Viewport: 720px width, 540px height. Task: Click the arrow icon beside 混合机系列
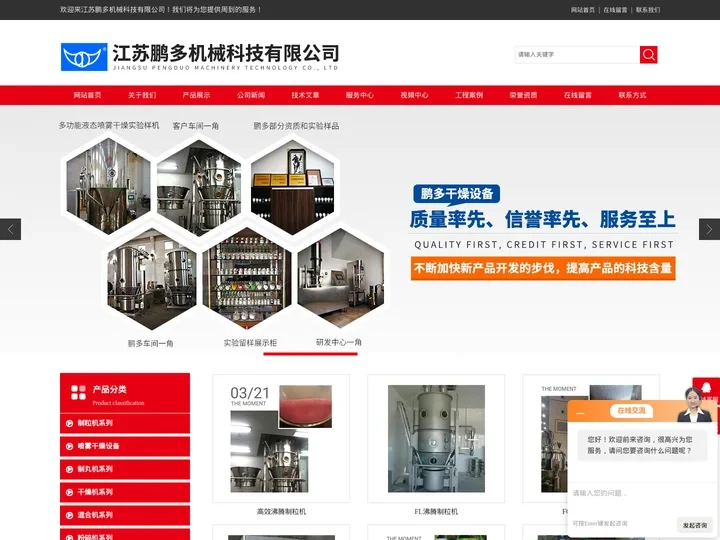click(69, 515)
